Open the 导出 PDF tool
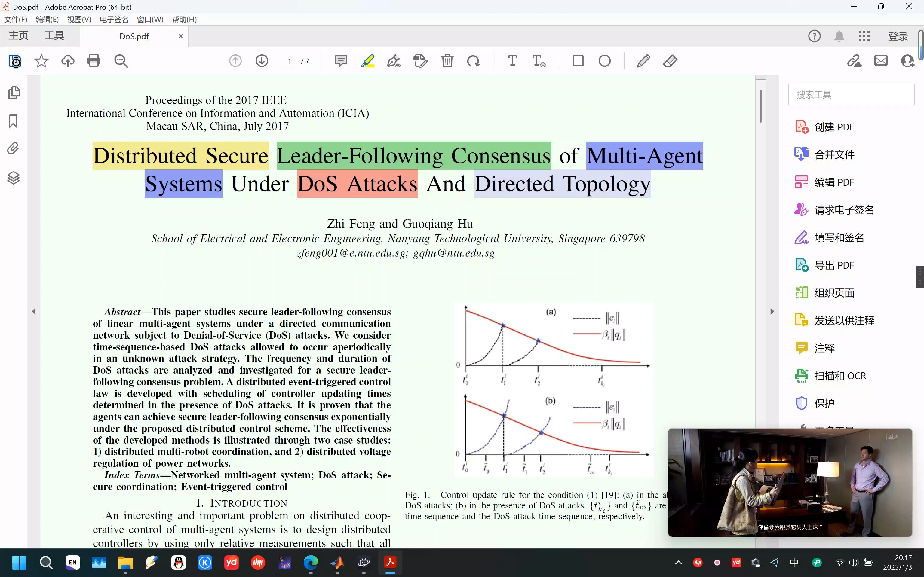 825,265
